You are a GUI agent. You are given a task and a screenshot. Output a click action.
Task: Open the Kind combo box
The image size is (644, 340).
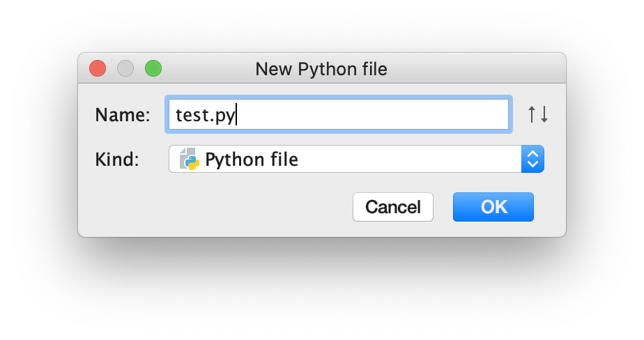tap(355, 159)
